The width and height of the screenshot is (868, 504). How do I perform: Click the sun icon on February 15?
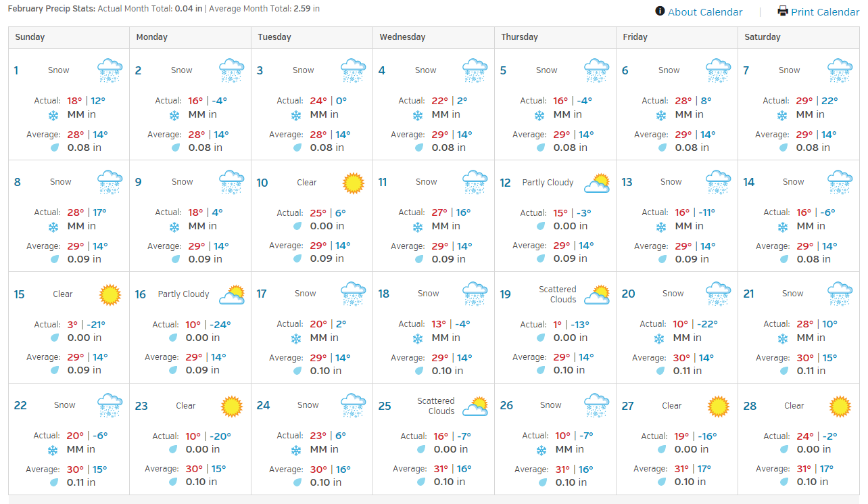(x=110, y=294)
